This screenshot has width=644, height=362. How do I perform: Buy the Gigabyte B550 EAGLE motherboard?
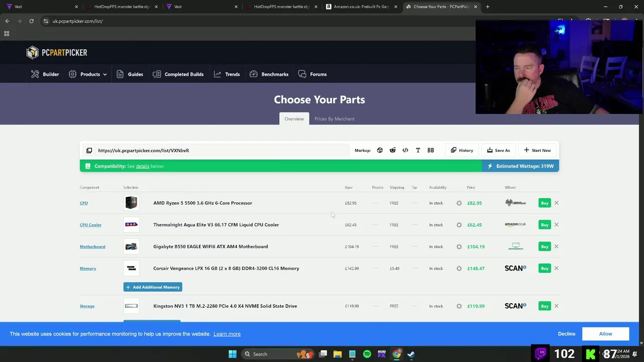click(544, 246)
